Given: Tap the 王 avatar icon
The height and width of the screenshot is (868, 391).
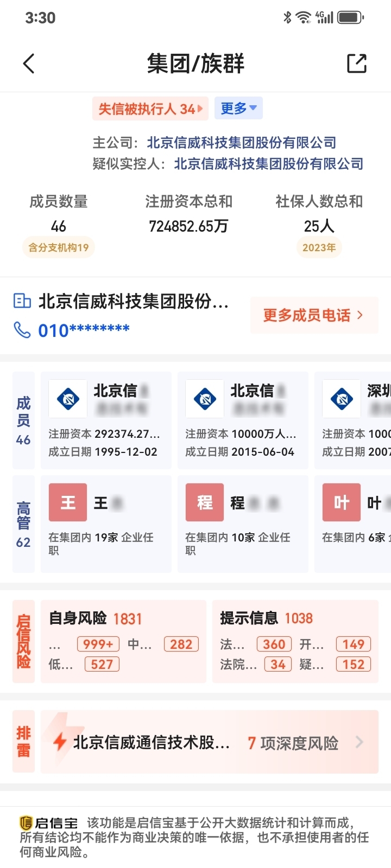Looking at the screenshot, I should pyautogui.click(x=68, y=502).
